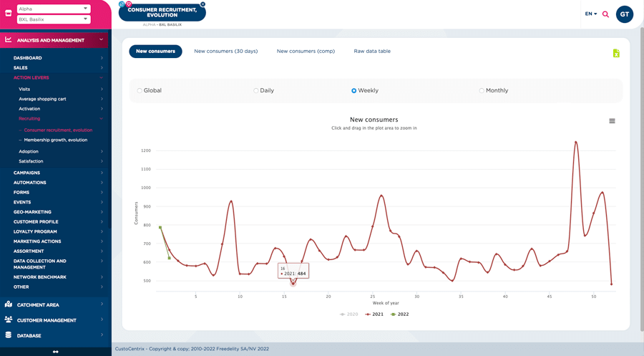Screen dimensions: 644x356
Task: Close the Consumer Recruitment title tab
Action: pyautogui.click(x=203, y=4)
